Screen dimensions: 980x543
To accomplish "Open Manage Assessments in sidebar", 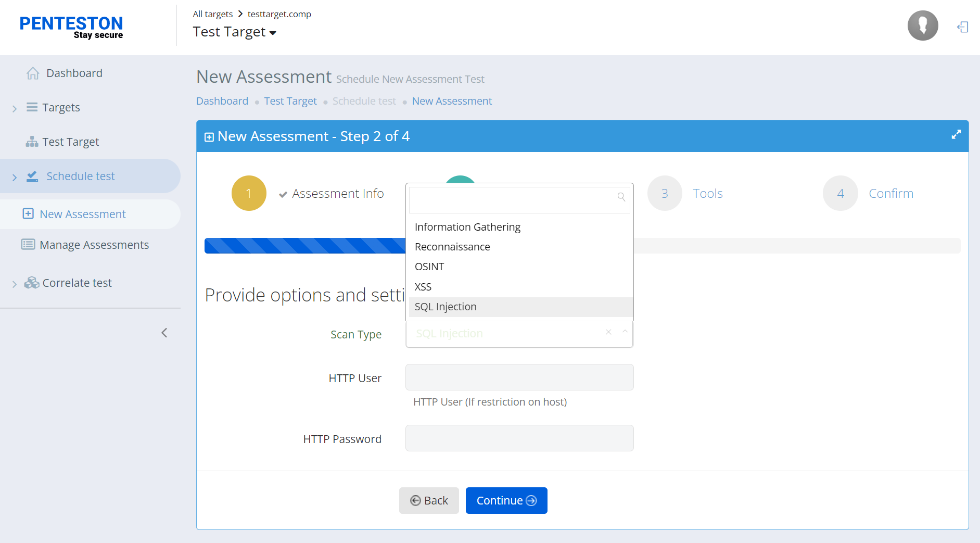I will click(94, 245).
